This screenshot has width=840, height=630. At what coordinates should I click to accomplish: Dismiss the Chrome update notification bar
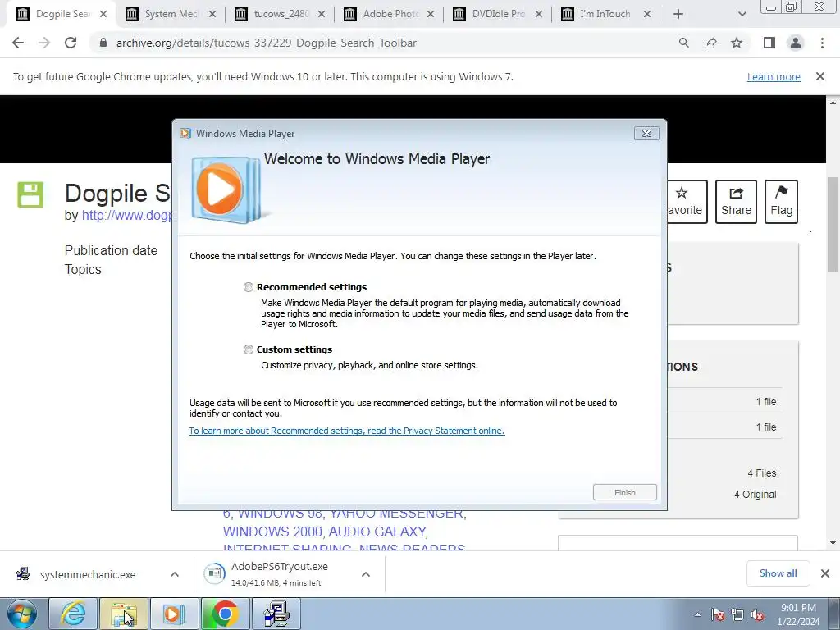click(820, 76)
